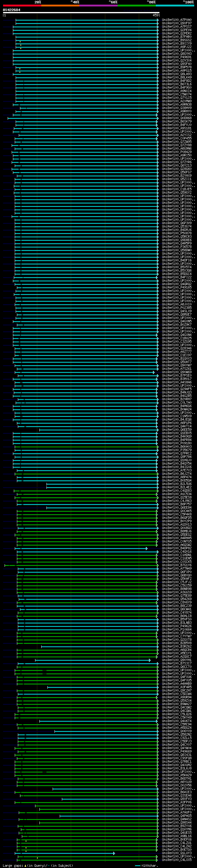Click the UniRef100_P49691 hit label
Viewport: 197px width, 868px height.
[x=176, y=57]
